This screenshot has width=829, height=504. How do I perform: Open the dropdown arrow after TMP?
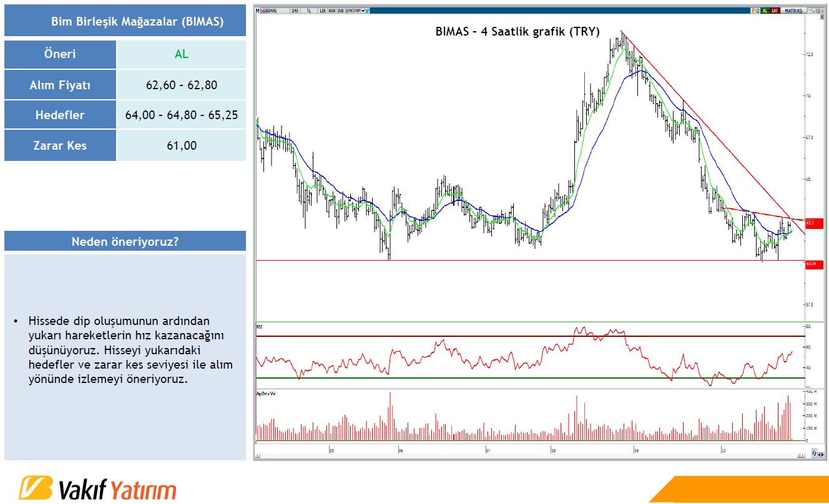click(x=363, y=11)
